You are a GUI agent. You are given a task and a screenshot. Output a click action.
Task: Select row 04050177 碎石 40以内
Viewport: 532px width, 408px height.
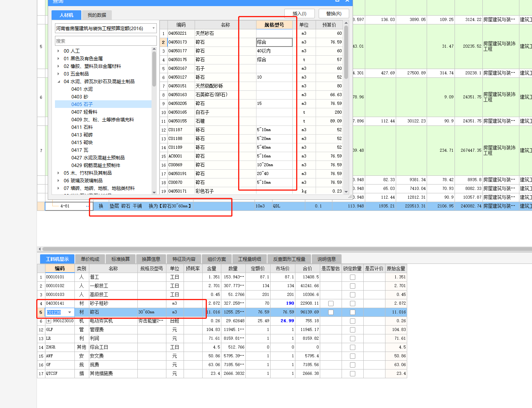pos(251,51)
